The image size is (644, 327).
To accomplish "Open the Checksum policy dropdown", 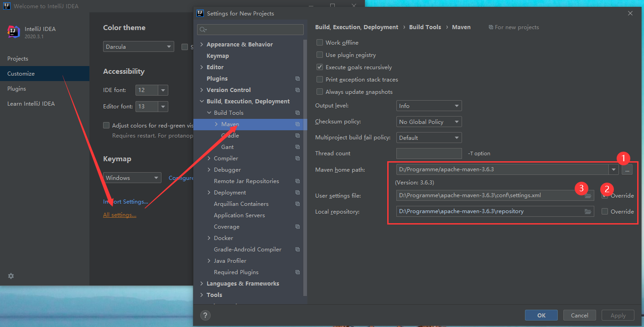I will point(429,122).
